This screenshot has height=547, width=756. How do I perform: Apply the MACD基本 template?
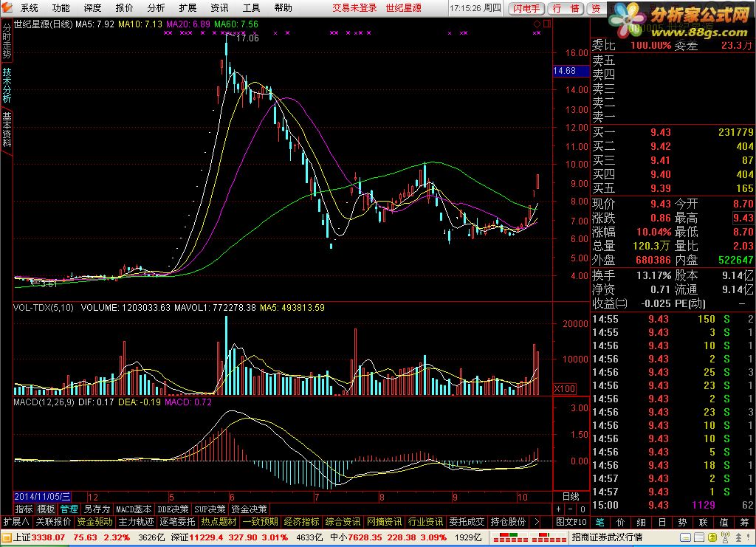(134, 509)
